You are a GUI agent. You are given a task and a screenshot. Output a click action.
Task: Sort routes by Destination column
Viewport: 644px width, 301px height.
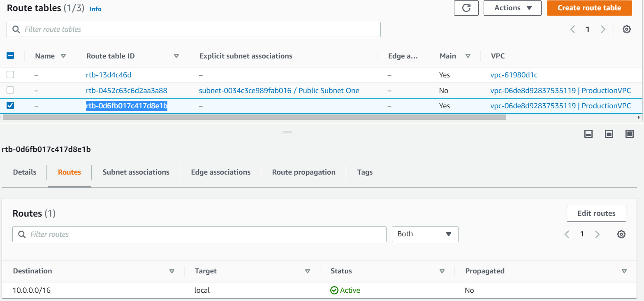(x=172, y=271)
